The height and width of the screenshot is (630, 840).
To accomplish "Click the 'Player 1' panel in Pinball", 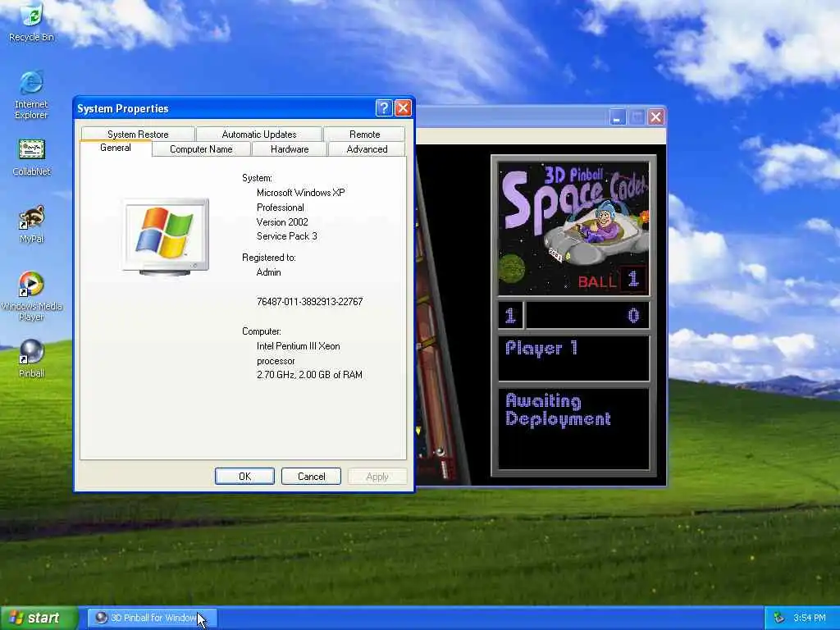I will pos(573,358).
